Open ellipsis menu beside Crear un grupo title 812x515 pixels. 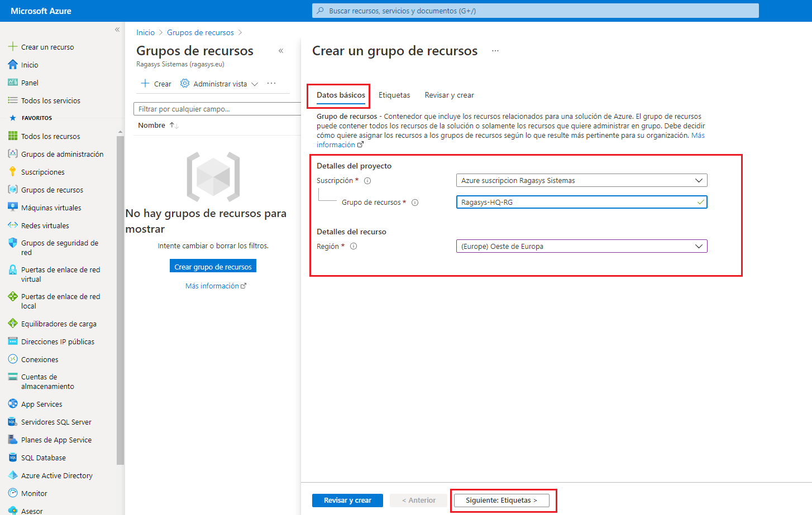tap(495, 51)
